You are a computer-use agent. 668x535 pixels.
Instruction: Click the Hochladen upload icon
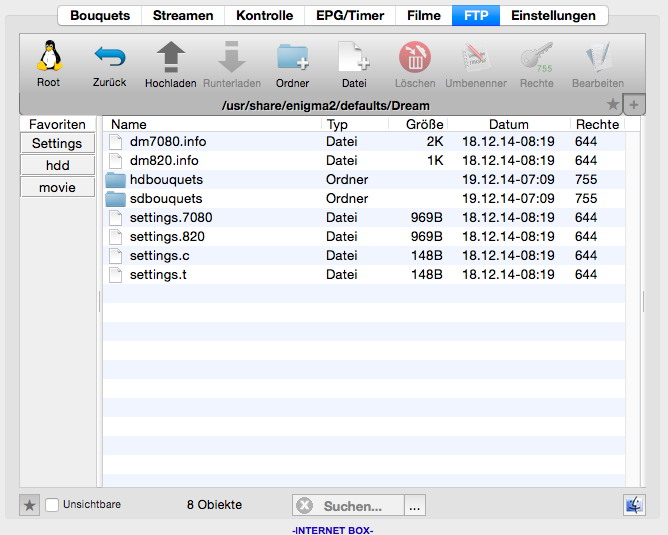[170, 57]
